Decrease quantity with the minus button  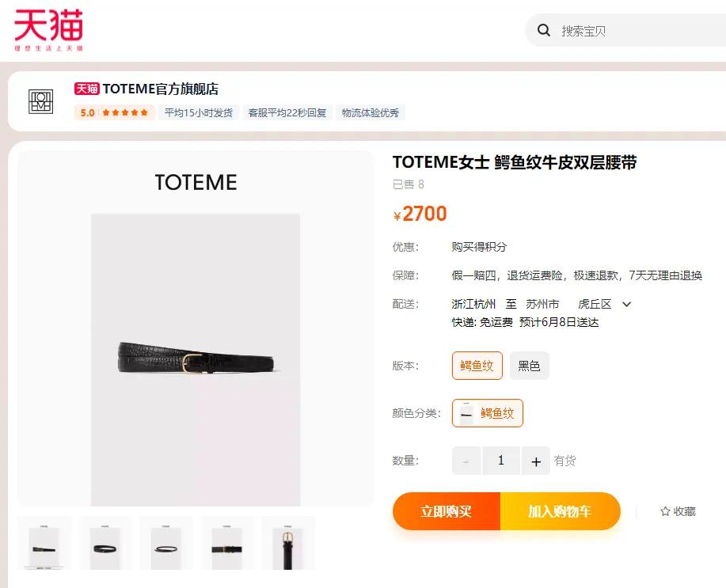click(x=466, y=461)
